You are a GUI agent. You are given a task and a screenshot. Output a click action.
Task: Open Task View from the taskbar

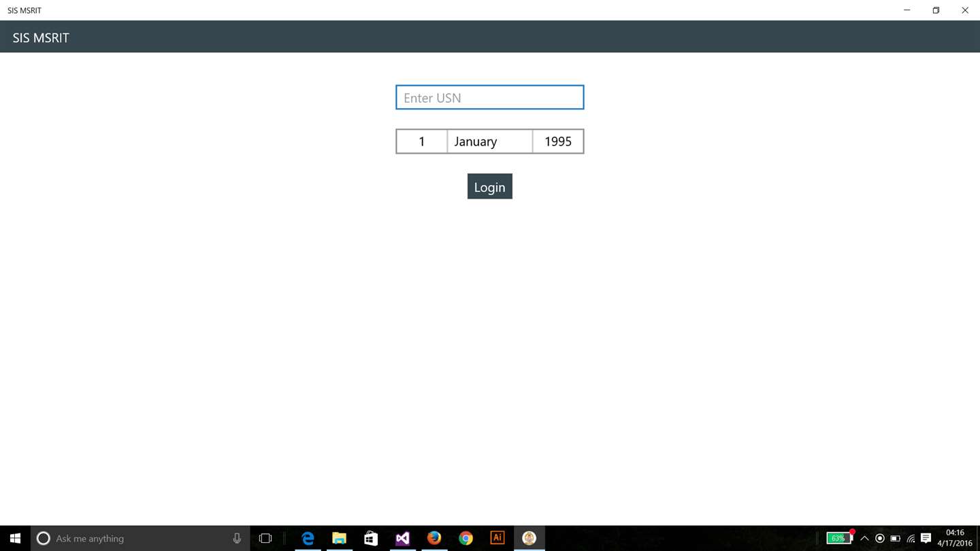point(265,538)
